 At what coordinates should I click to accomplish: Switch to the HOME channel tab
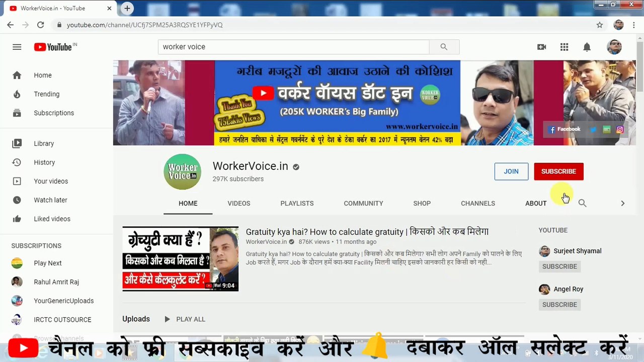pyautogui.click(x=188, y=203)
